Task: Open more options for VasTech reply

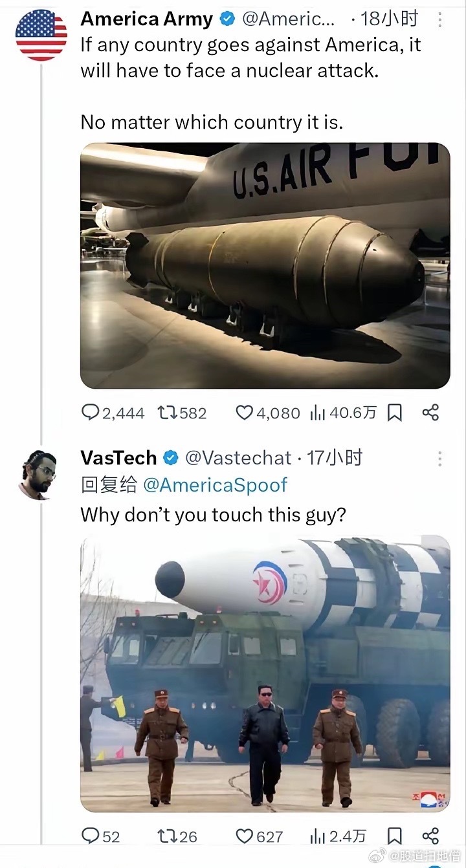Action: coord(440,459)
